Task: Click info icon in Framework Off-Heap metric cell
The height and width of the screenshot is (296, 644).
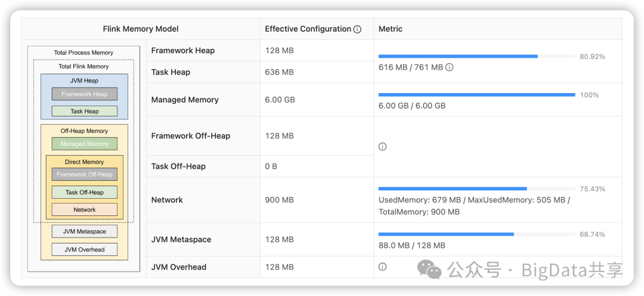Action: 383,147
